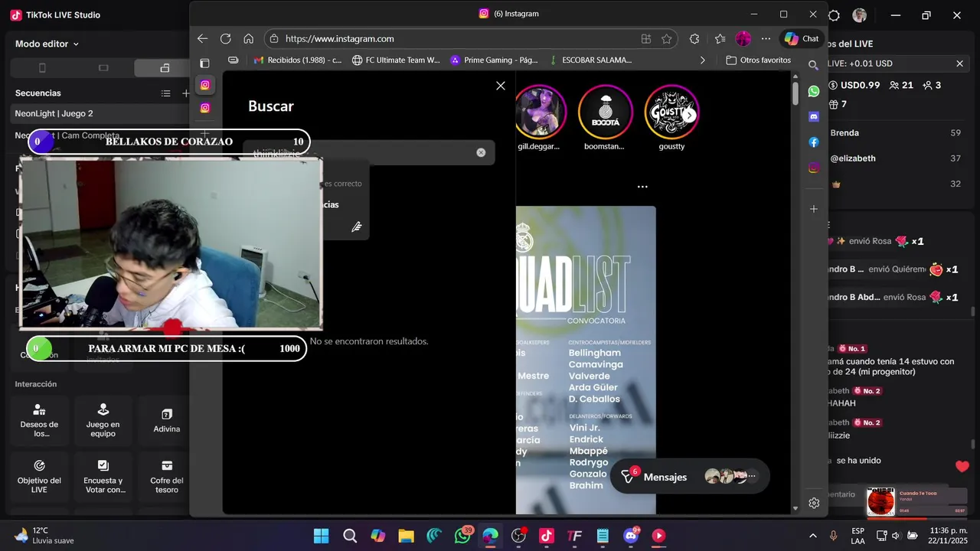Dismiss the LIVE +0.01 USD notice

point(959,64)
